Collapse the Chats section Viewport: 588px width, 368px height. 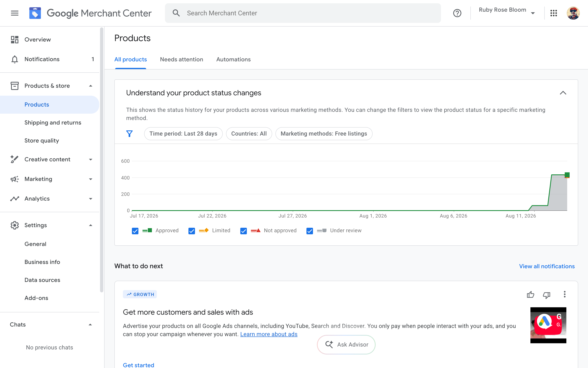90,324
